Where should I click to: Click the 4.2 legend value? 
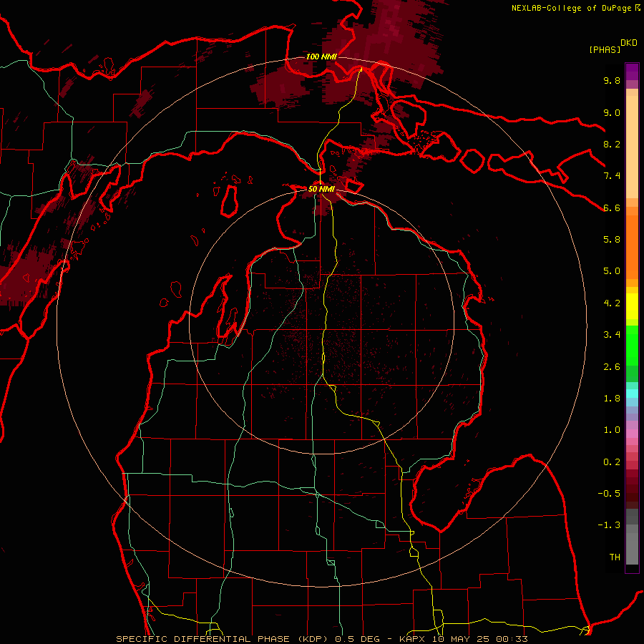[x=612, y=303]
